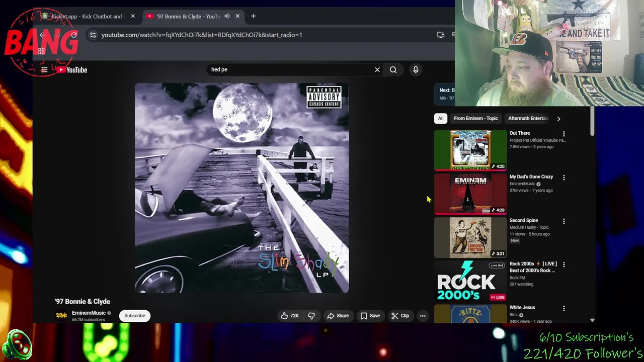The image size is (644, 362).
Task: Open options for Second Spine video
Action: click(564, 222)
